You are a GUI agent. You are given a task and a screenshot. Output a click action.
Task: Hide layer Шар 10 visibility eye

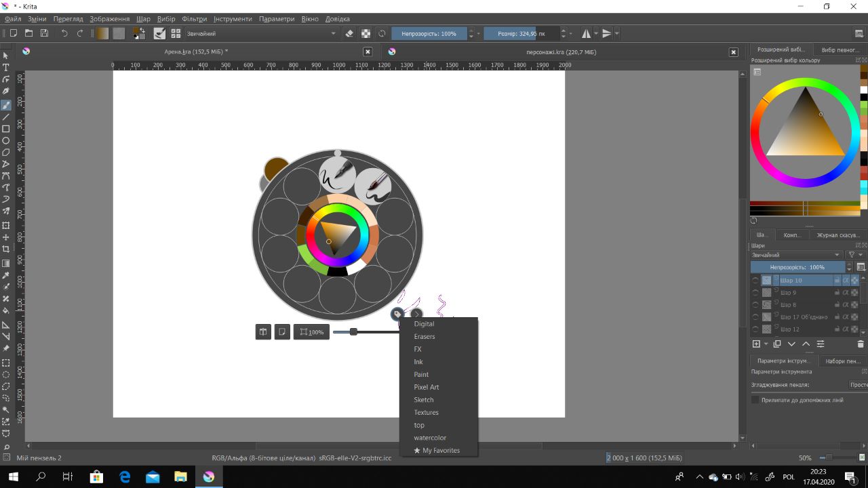(755, 280)
